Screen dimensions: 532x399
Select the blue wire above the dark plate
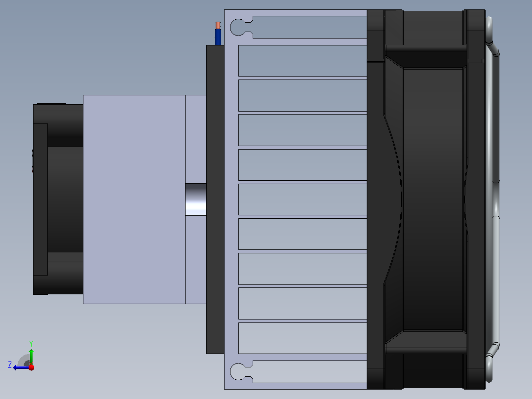[x=218, y=37]
